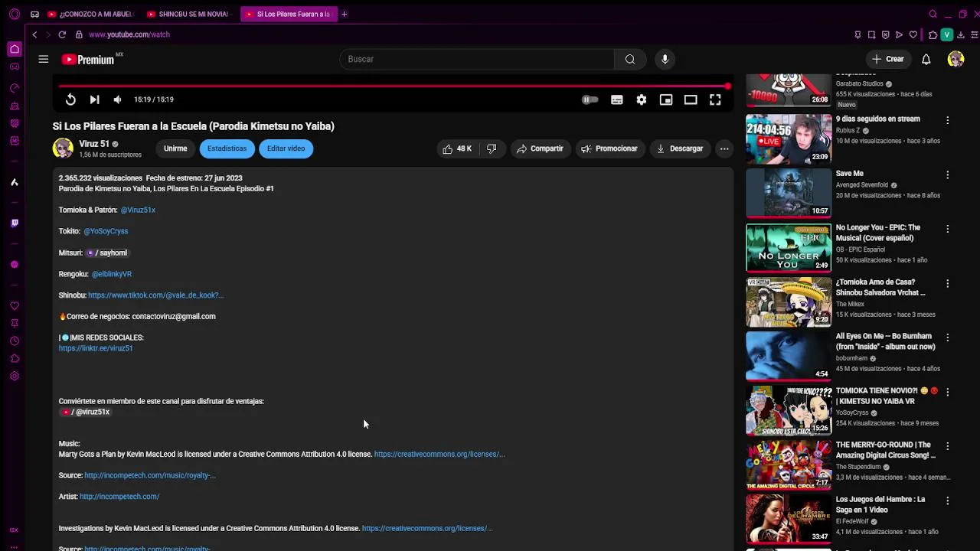This screenshot has height=551, width=980.
Task: Click the Descargar download button
Action: tap(680, 148)
